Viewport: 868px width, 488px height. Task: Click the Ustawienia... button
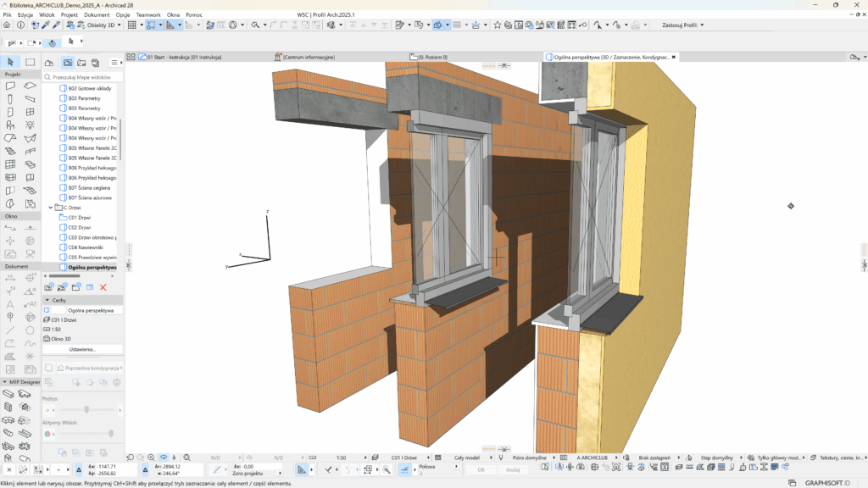83,349
